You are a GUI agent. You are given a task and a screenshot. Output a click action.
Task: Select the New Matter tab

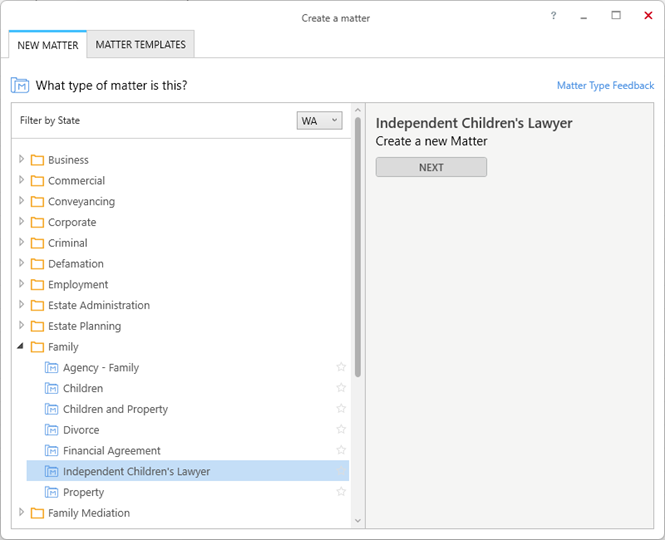[48, 45]
